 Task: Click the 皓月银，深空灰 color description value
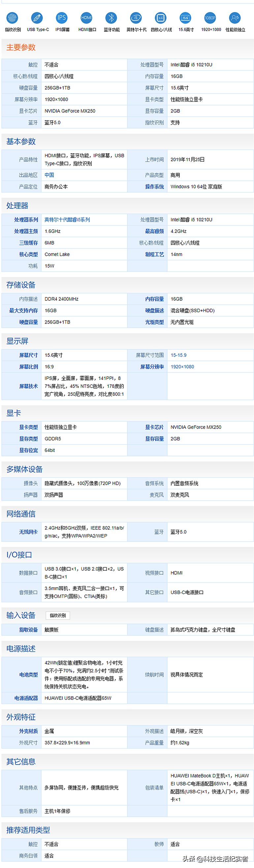(187, 731)
